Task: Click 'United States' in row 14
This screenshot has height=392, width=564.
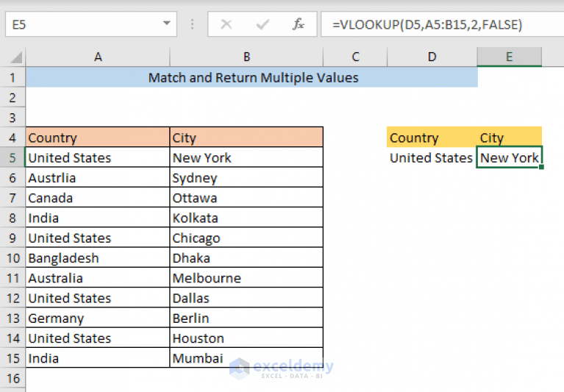Action: (98, 338)
